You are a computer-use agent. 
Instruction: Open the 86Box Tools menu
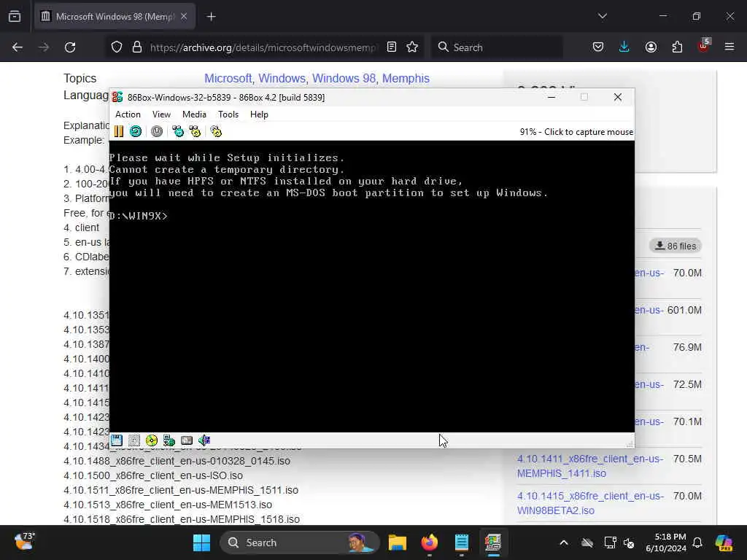[228, 114]
